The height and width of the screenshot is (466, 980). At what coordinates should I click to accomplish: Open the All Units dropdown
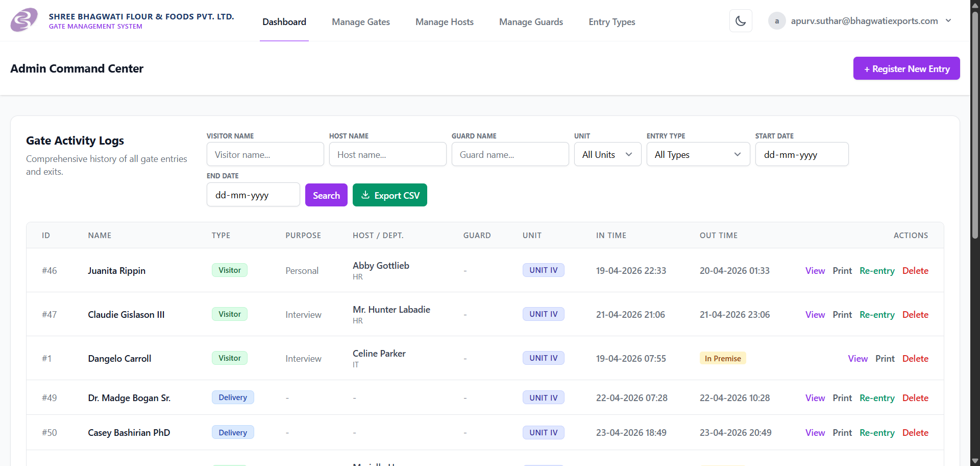[608, 154]
